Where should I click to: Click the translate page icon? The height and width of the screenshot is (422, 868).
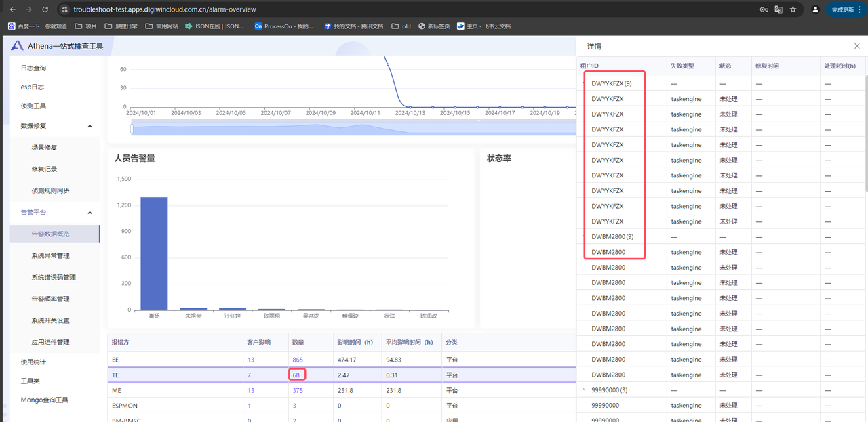click(x=778, y=9)
